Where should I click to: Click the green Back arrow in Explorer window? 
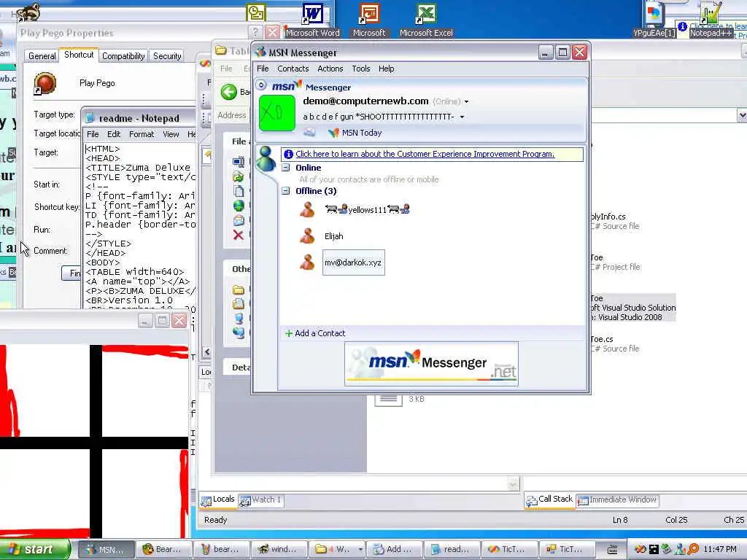(x=229, y=92)
